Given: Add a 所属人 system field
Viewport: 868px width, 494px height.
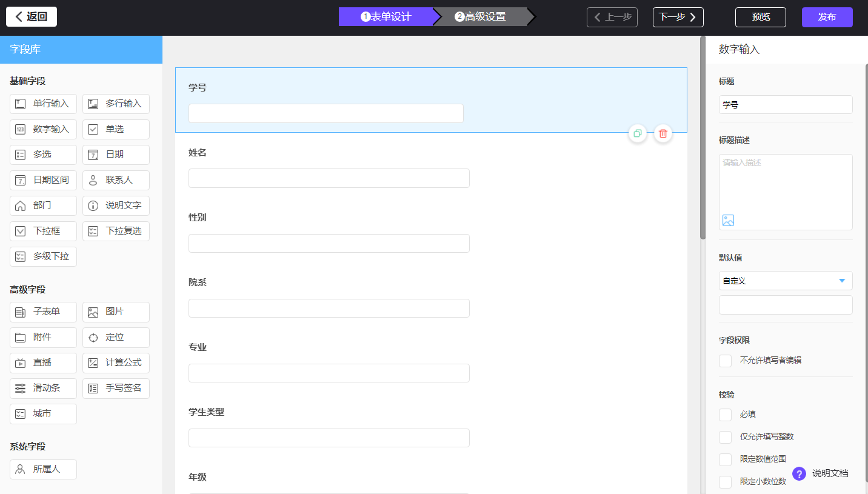Looking at the screenshot, I should 44,469.
